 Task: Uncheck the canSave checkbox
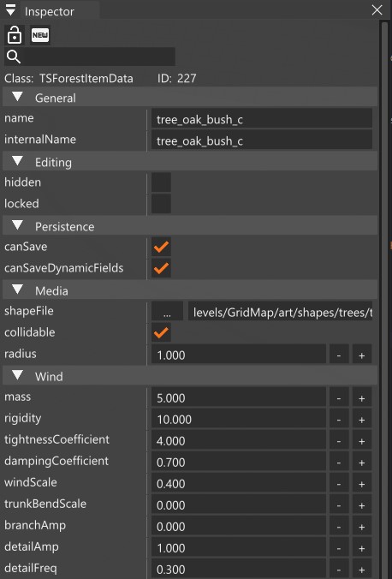161,247
